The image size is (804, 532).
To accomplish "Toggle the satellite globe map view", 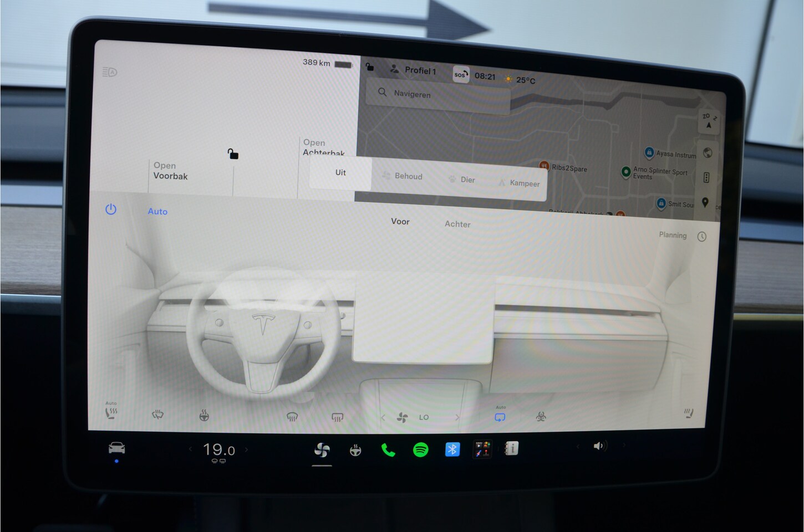I will [708, 153].
